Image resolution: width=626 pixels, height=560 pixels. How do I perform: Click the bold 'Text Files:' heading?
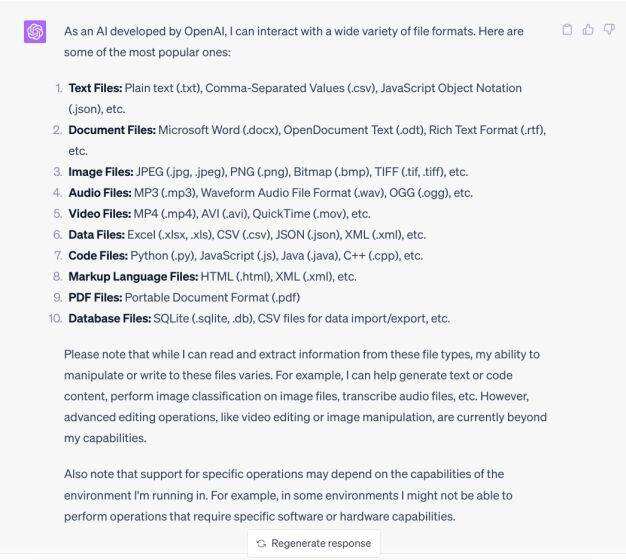coord(95,89)
